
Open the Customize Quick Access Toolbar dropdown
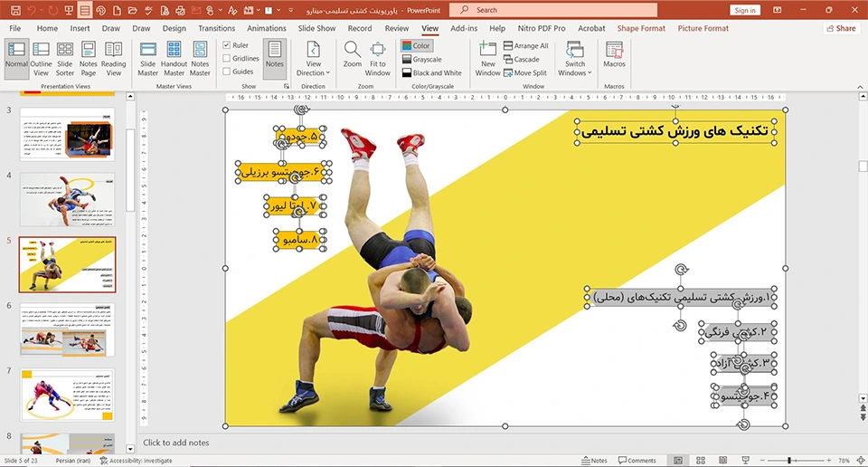(x=290, y=10)
